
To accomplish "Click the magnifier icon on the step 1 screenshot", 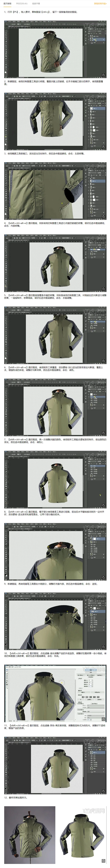I will (103, 75).
